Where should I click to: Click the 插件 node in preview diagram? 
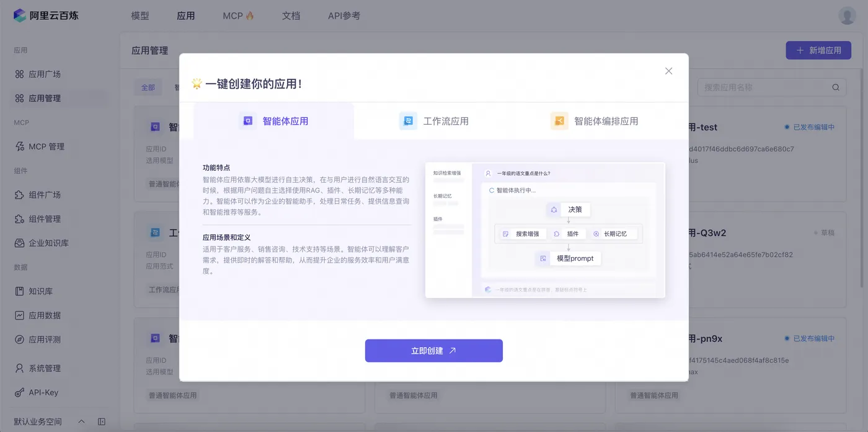pyautogui.click(x=567, y=234)
